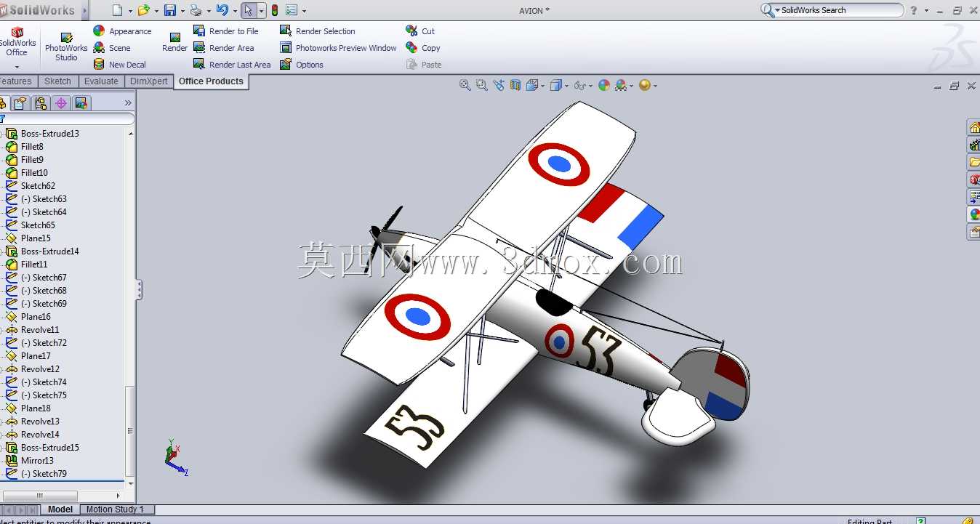Screen dimensions: 980x524
Task: Activate the Select cursor tool
Action: click(x=249, y=10)
